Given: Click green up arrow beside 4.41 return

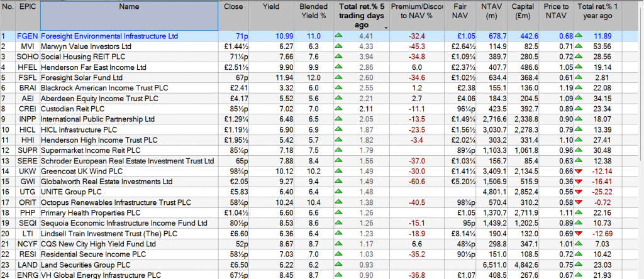Looking at the screenshot, I should coord(340,36).
